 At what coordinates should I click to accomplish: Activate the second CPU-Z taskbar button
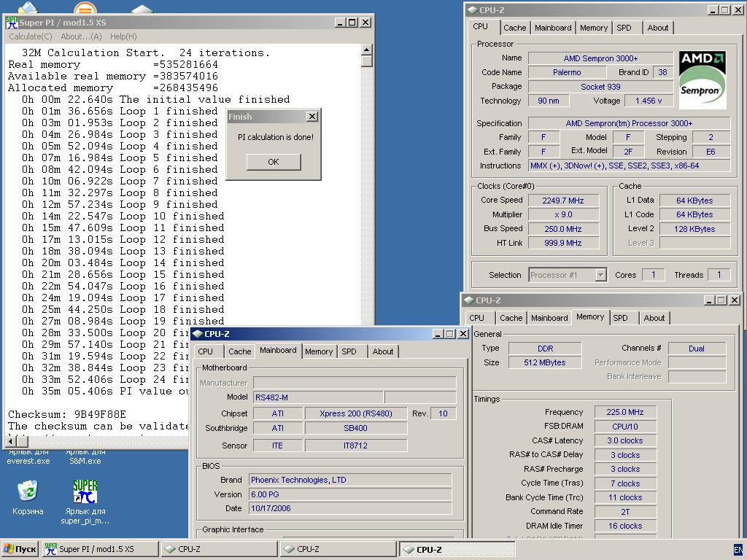tap(338, 549)
